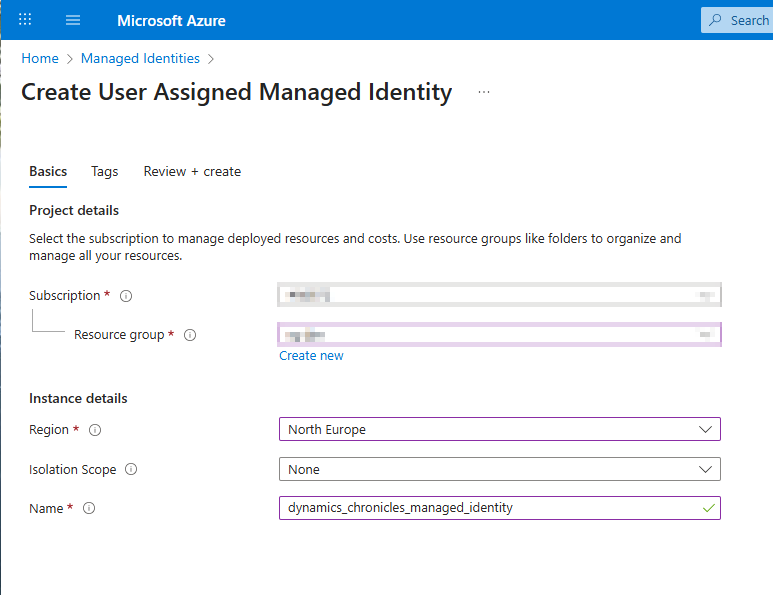Expand the Region dropdown
The height and width of the screenshot is (595, 773).
499,429
